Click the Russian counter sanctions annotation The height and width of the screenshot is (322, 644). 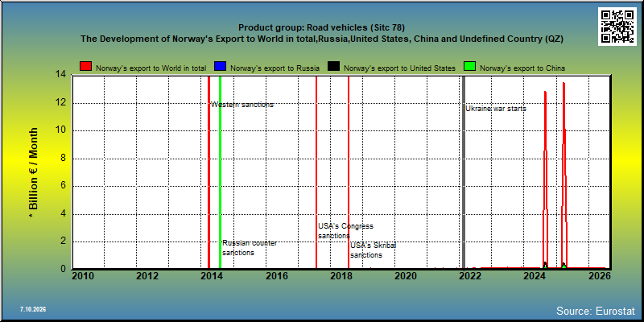tap(250, 248)
